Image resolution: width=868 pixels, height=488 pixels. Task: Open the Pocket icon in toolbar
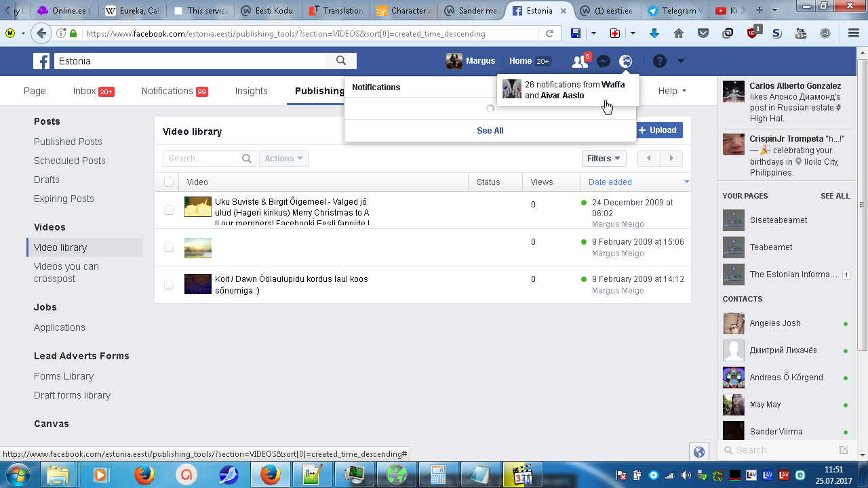click(703, 33)
